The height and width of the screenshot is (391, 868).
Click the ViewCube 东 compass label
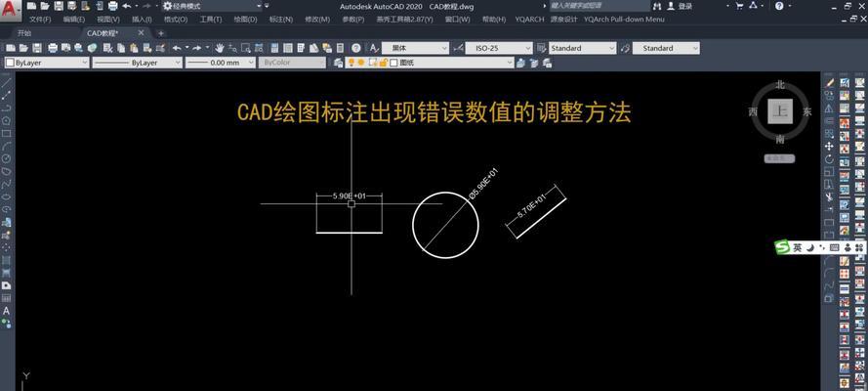(x=806, y=111)
